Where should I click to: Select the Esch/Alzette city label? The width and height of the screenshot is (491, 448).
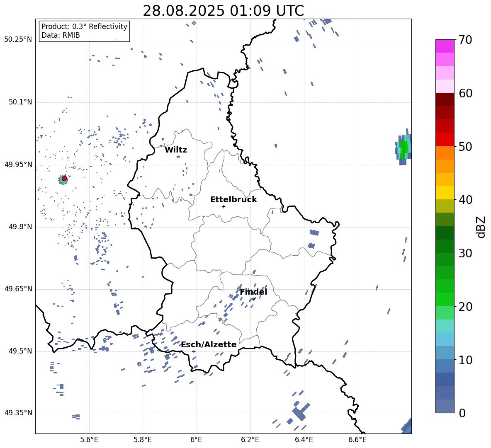tap(209, 344)
